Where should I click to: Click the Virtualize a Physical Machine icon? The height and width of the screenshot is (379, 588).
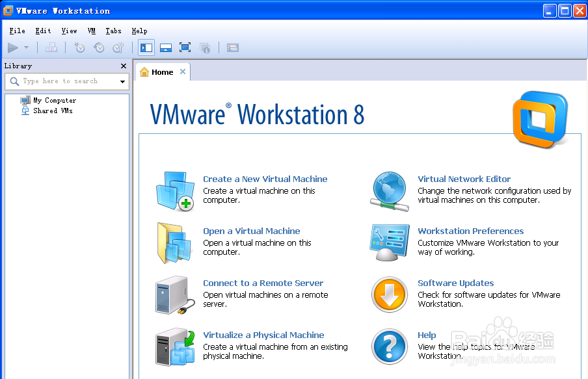(175, 347)
